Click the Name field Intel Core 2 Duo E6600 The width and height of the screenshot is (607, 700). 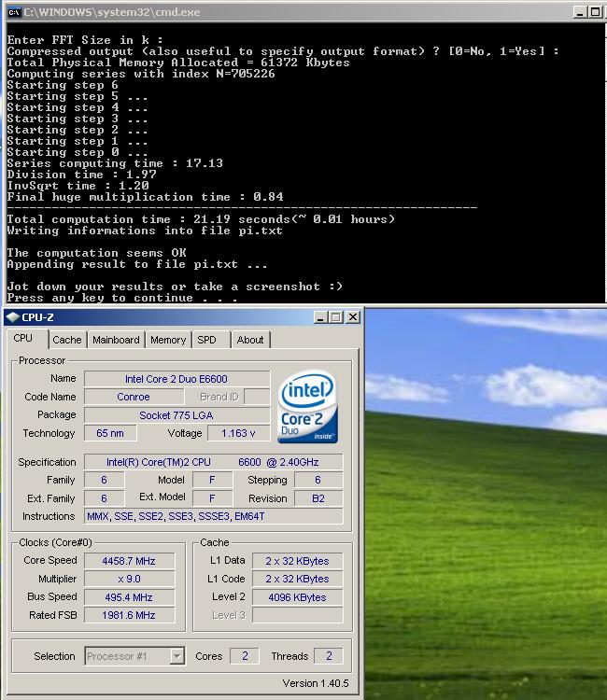176,379
